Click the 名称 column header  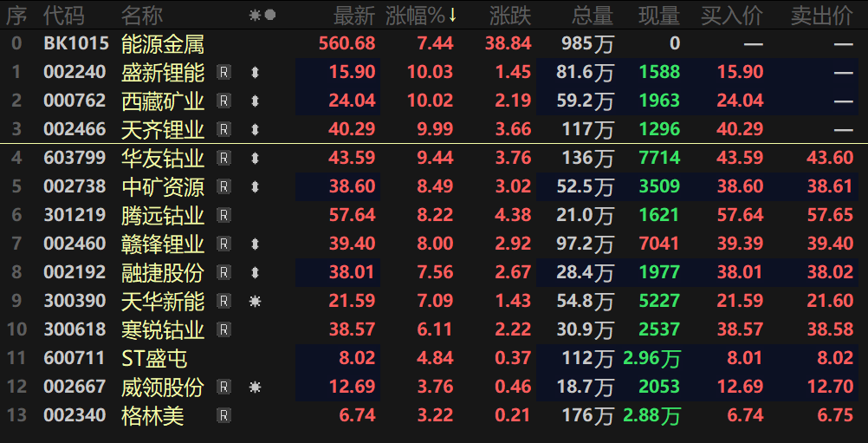click(142, 16)
